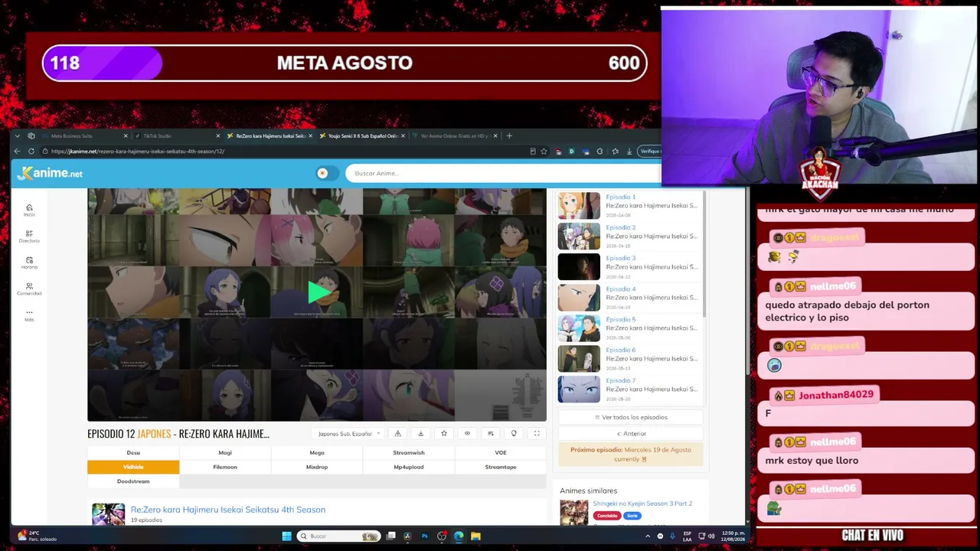Open Episodio 2 from the episode list
This screenshot has width=980, height=551.
coord(620,227)
